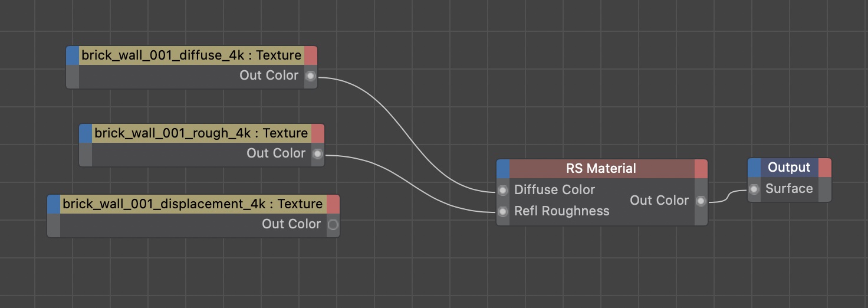Open displacement texture node's red outputs menu
The image size is (868, 308).
pyautogui.click(x=333, y=204)
